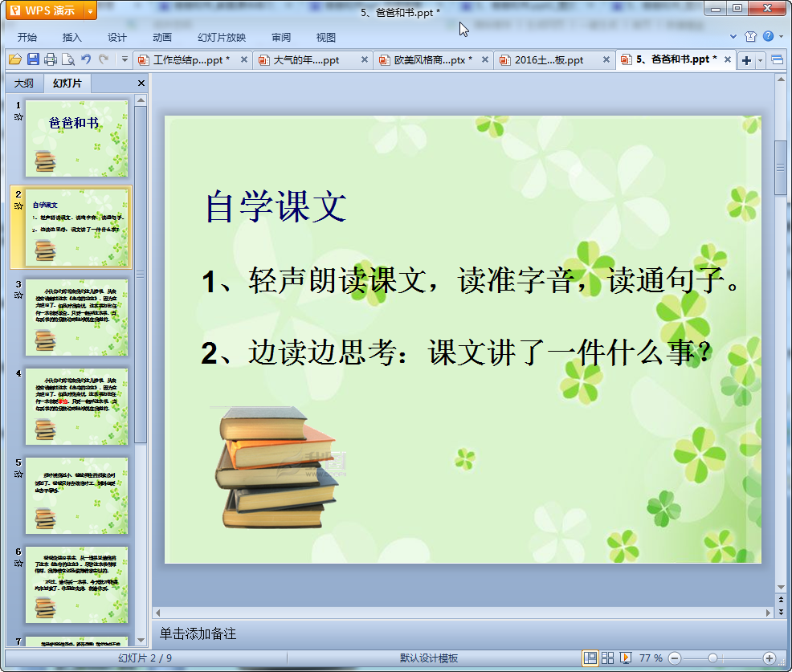Close the 2016土...板.ppt tab
This screenshot has width=792, height=672.
tap(606, 59)
